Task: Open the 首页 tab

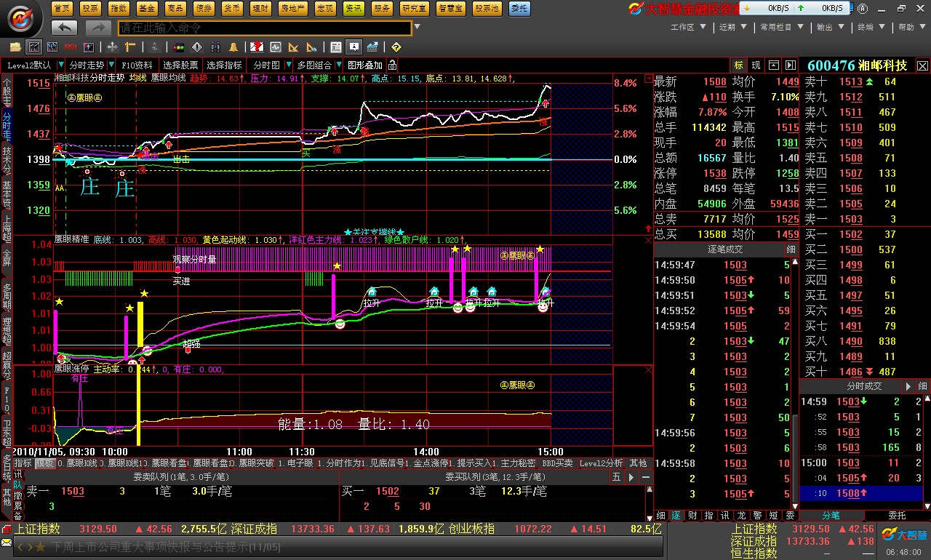Action: tap(63, 9)
